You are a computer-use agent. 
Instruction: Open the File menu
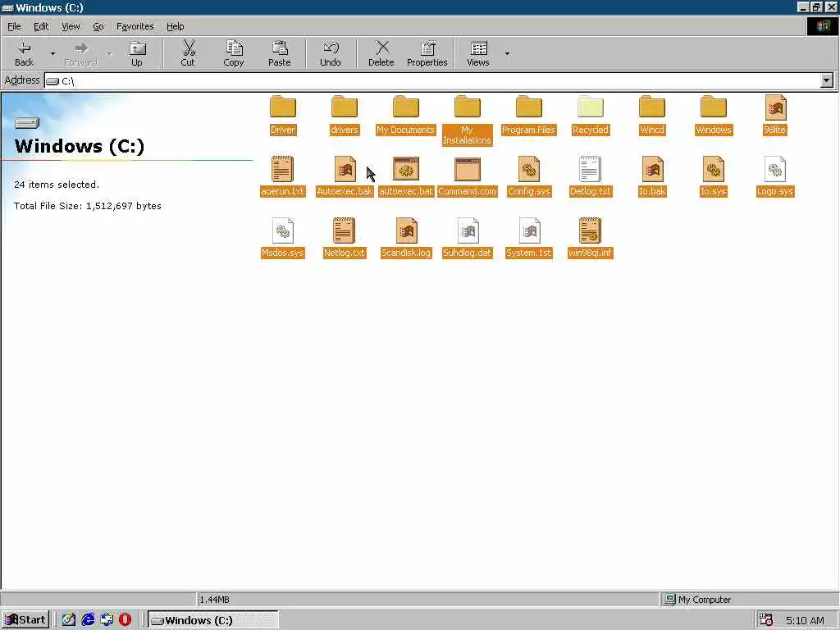[14, 26]
